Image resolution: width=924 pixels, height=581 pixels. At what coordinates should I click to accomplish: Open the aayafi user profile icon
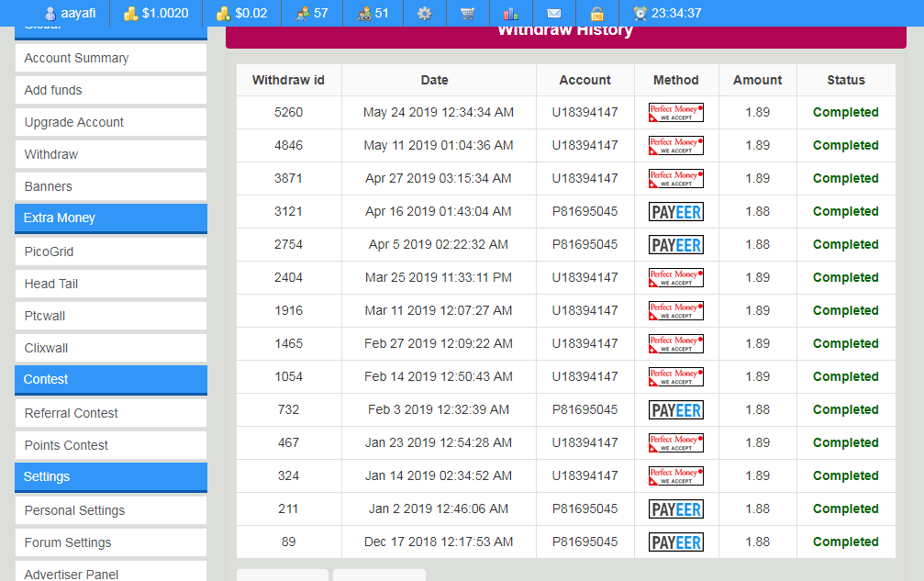(50, 14)
